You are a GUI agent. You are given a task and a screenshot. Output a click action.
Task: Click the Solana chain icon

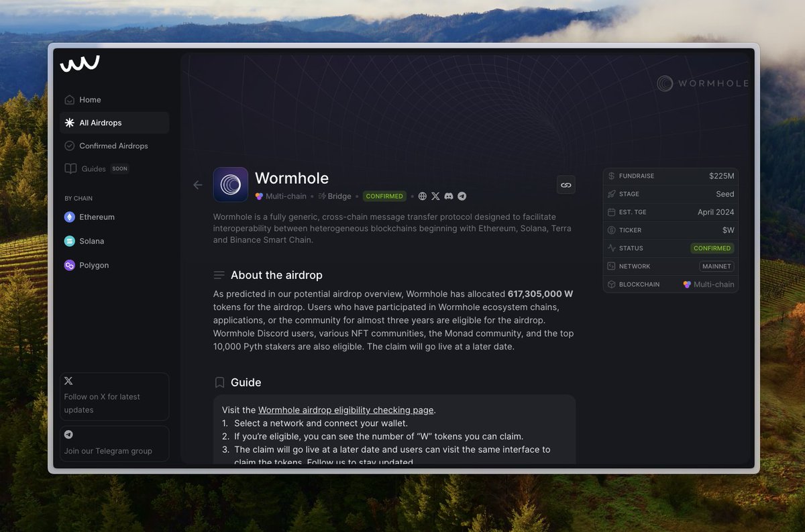[69, 241]
